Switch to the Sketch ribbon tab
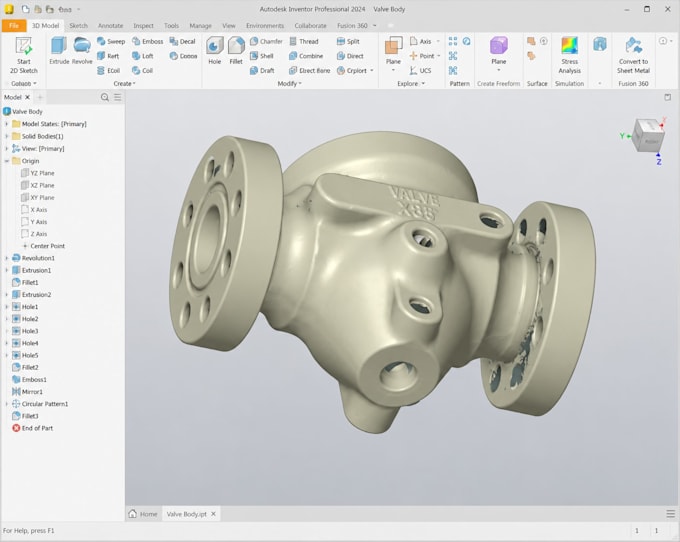 78,26
